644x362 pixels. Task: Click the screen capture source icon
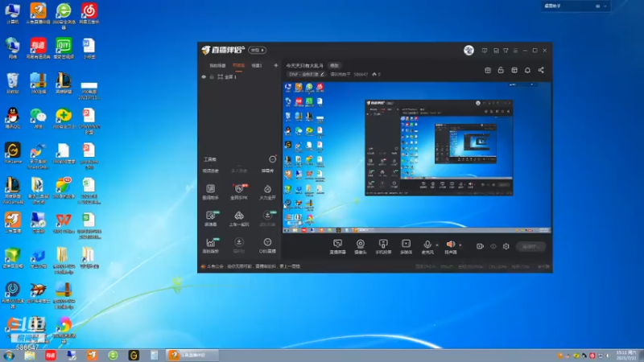pos(337,246)
